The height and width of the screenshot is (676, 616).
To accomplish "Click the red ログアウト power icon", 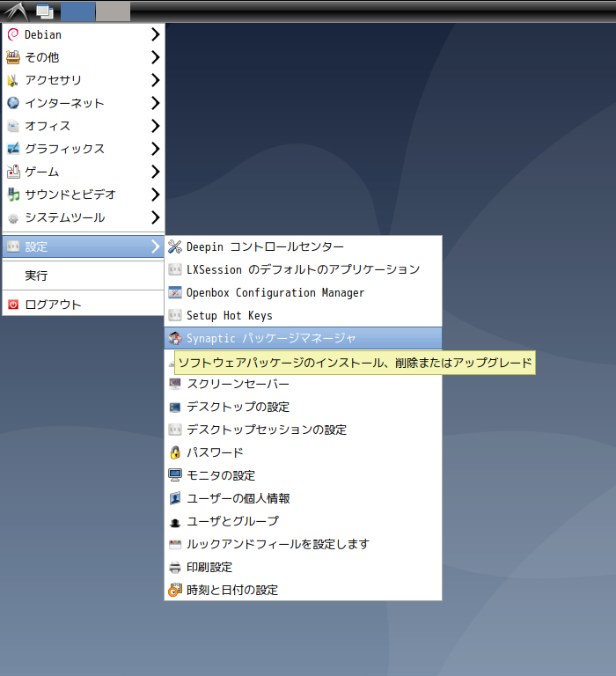I will pyautogui.click(x=13, y=305).
